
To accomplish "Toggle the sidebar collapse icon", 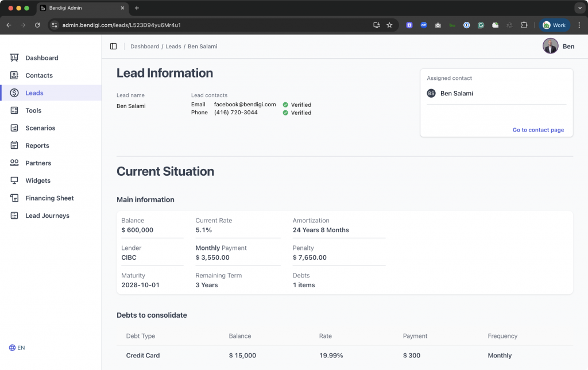I will click(113, 47).
